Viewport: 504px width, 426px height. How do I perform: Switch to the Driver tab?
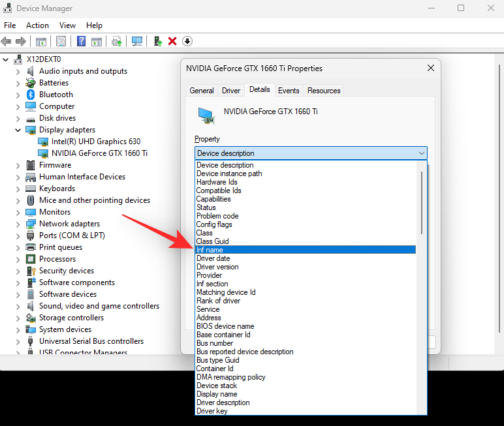pos(231,91)
